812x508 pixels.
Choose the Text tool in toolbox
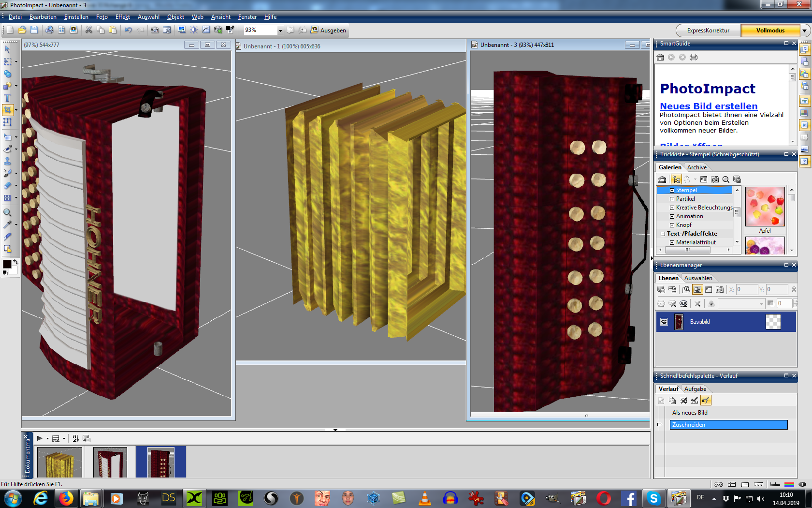(x=7, y=98)
